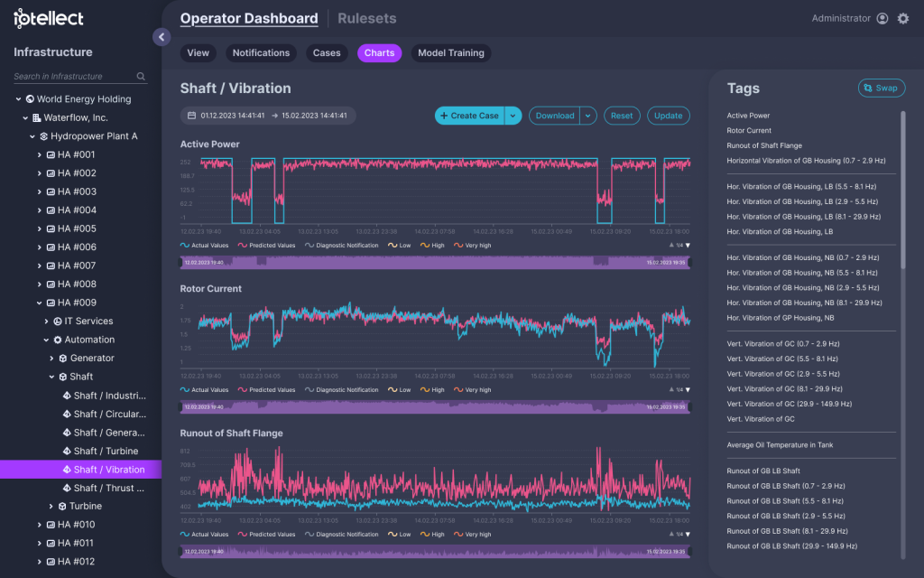Viewport: 924px width, 578px height.
Task: Switch to the Model Training tab
Action: 450,53
